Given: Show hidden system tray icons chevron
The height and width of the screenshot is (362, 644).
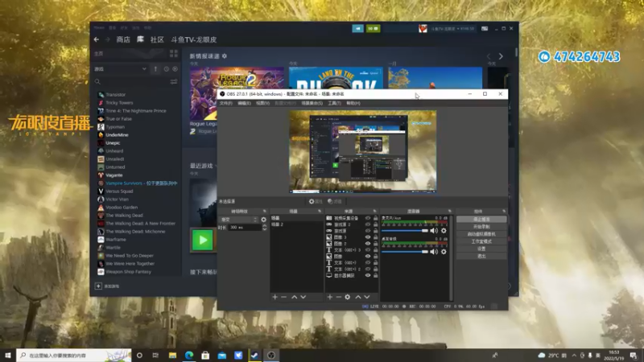Looking at the screenshot, I should (574, 356).
